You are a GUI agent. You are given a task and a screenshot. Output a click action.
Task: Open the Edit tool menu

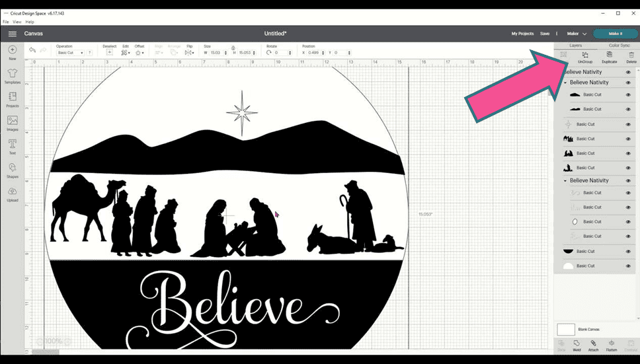click(x=126, y=53)
